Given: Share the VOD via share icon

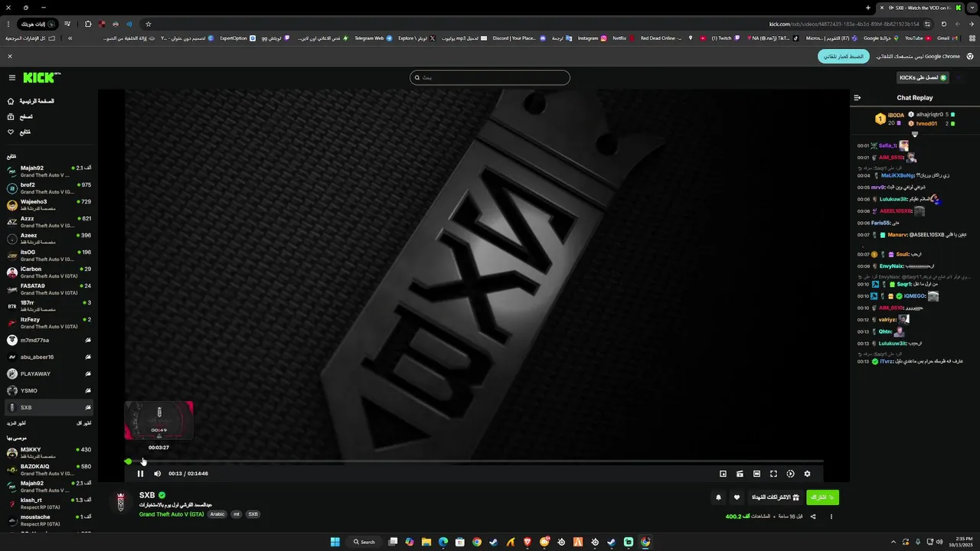Looking at the screenshot, I should coord(813,517).
